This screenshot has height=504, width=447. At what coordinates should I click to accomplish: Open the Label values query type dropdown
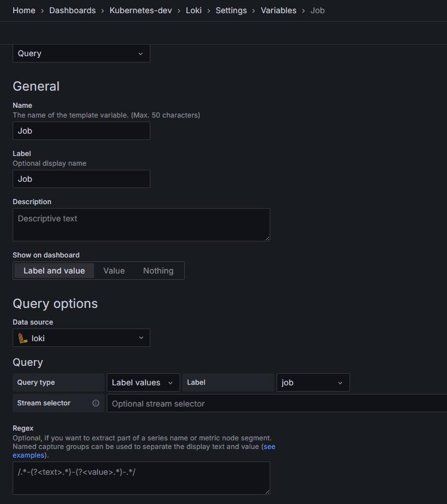coord(143,382)
